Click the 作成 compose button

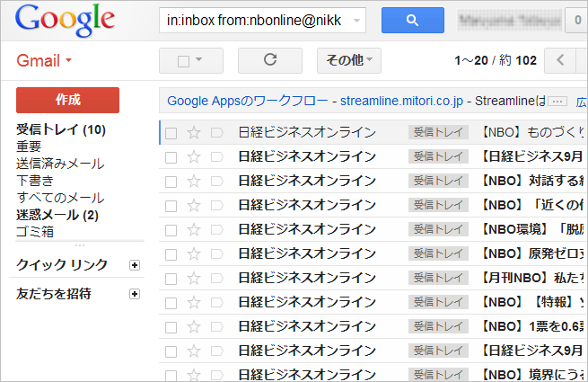click(68, 100)
